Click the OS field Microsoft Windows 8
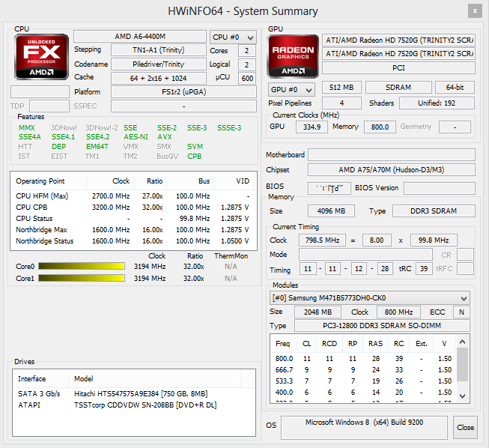The height and width of the screenshot is (448, 489). 364,427
